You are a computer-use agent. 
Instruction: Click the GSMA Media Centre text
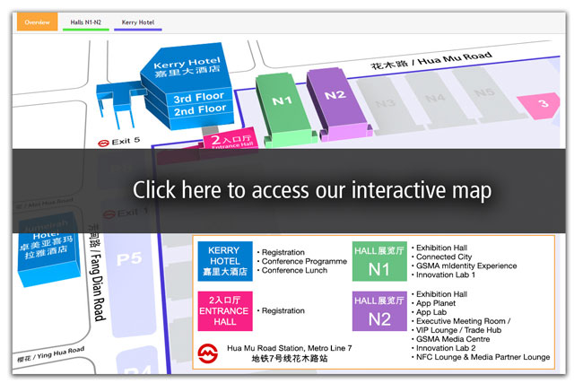click(453, 339)
